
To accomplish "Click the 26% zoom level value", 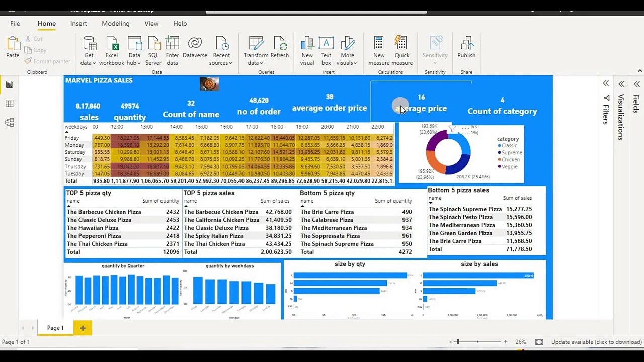I will click(x=520, y=342).
